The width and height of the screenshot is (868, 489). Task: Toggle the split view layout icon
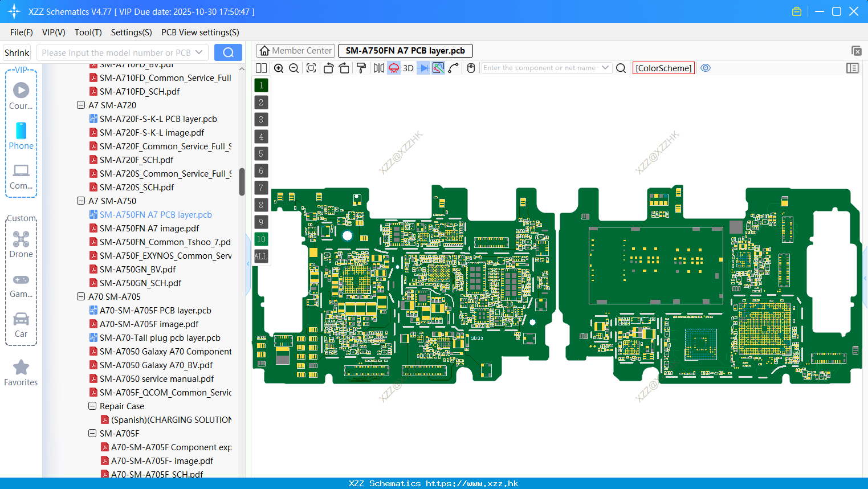click(x=261, y=68)
